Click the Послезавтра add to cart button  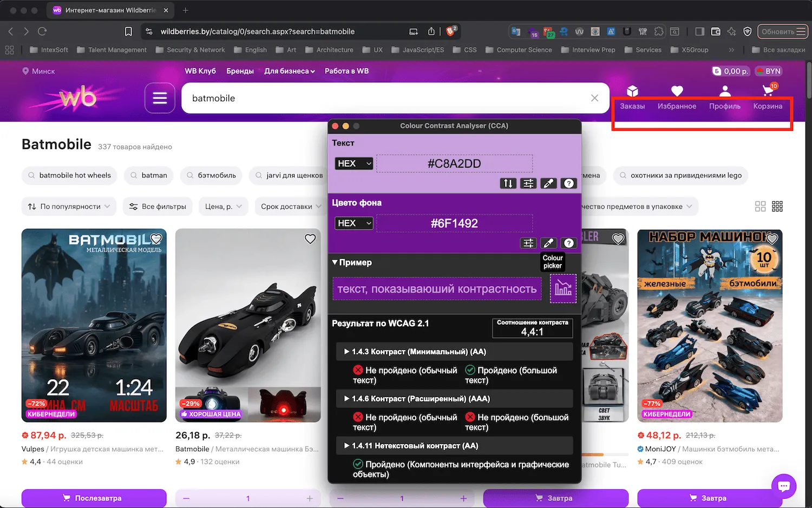(x=94, y=498)
